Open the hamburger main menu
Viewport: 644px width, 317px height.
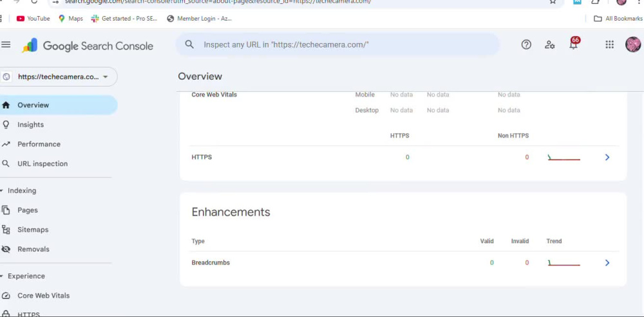(6, 44)
